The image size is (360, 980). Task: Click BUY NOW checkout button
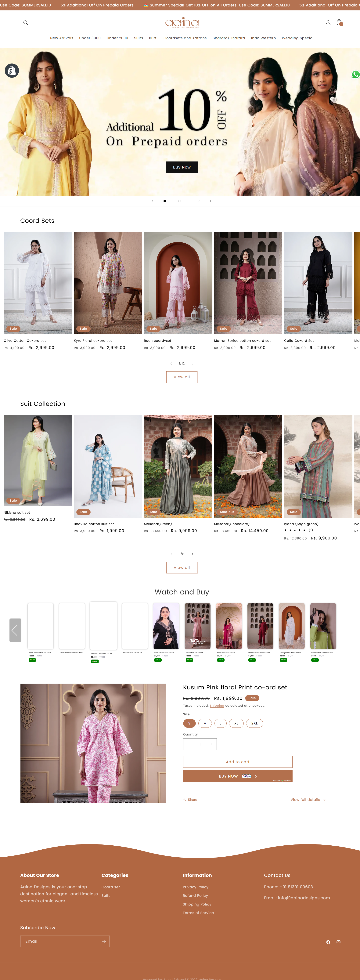click(238, 776)
